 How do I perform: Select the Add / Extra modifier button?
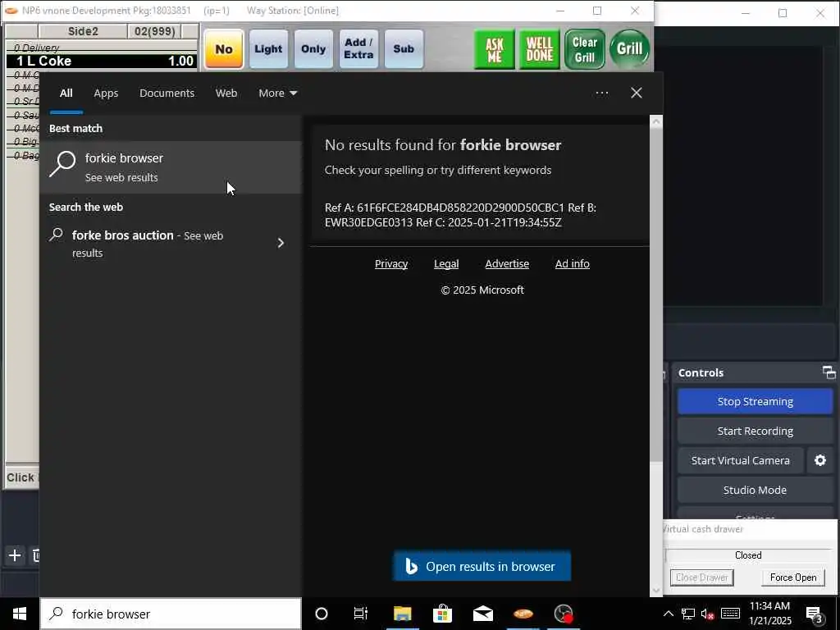[x=358, y=49]
